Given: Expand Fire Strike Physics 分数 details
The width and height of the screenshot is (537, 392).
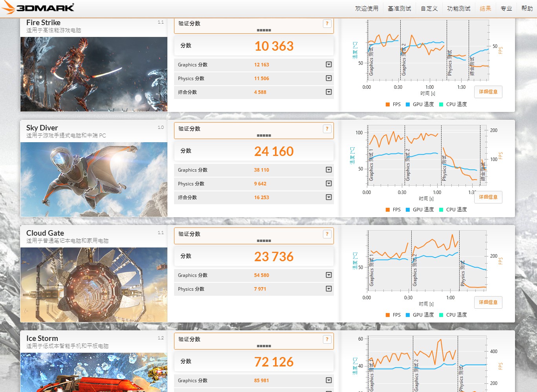Looking at the screenshot, I should tap(329, 78).
